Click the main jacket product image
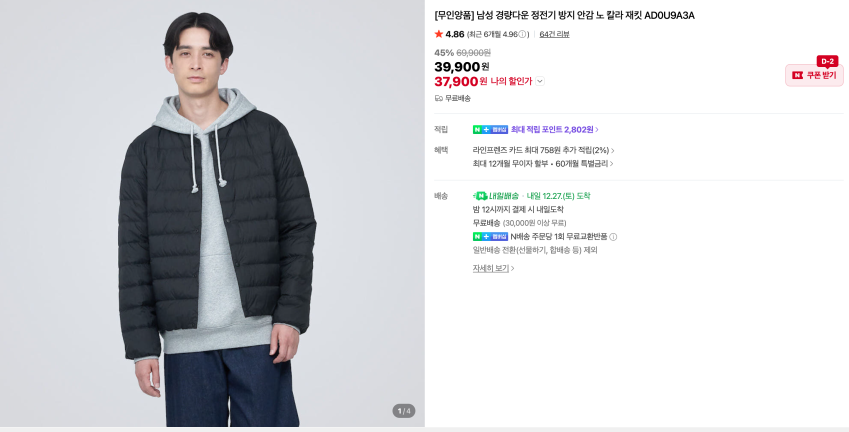Screen dimensions: 849x432 pos(212,215)
